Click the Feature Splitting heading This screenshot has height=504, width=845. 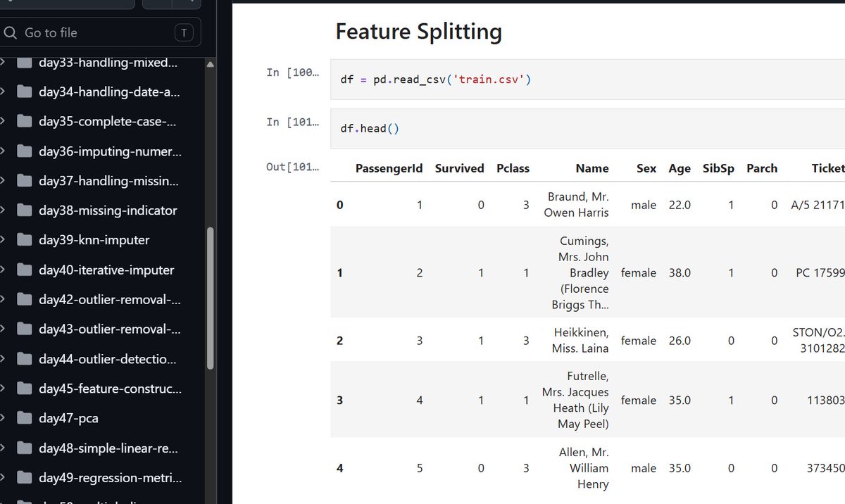[419, 32]
